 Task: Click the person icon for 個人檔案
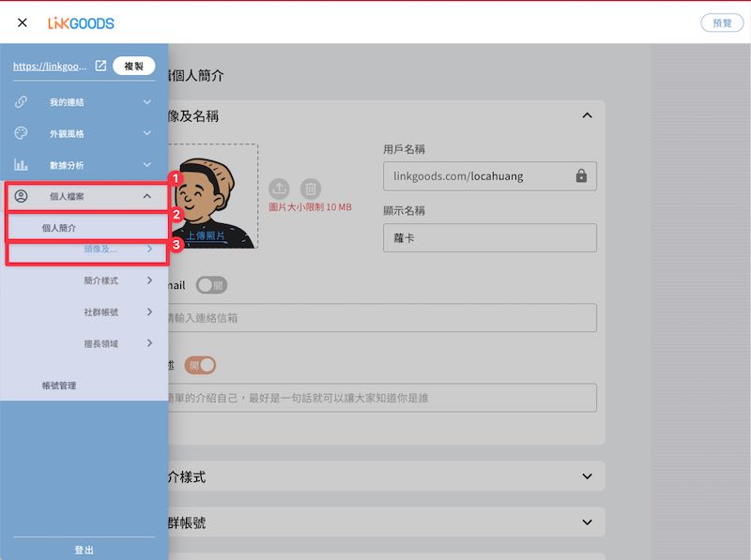tap(21, 196)
